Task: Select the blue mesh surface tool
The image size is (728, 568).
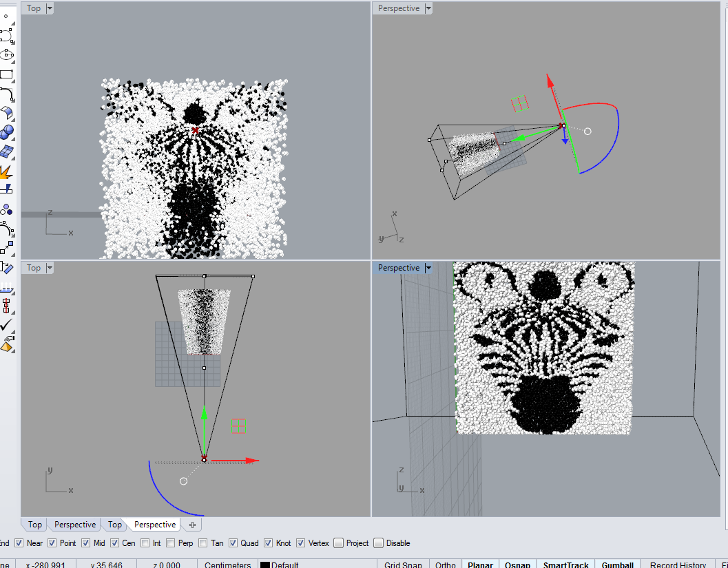Action: pyautogui.click(x=6, y=151)
